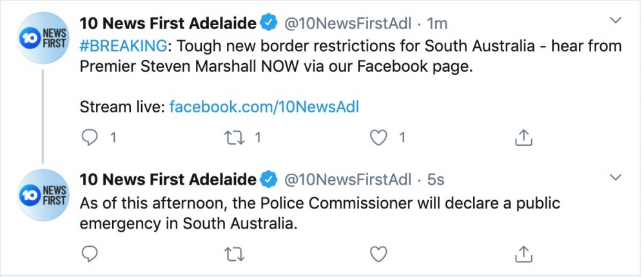This screenshot has height=277, width=644.
Task: Open second tweet's 10 News First avatar
Action: coord(42,194)
